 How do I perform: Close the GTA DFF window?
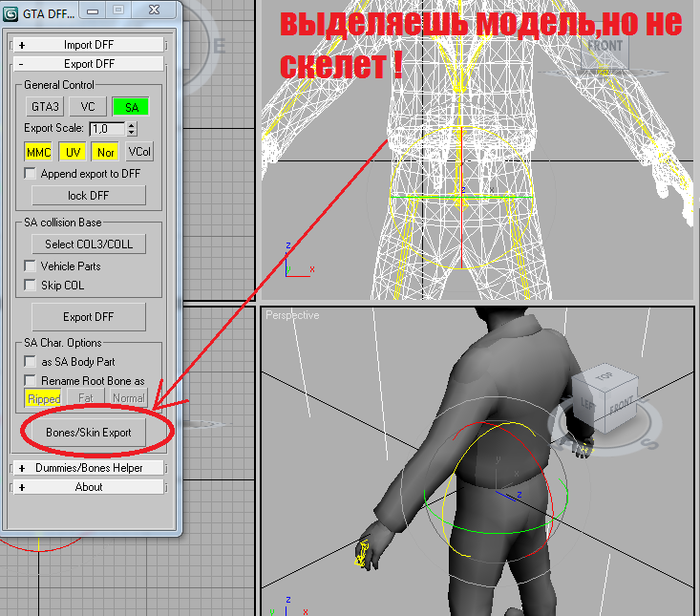[x=154, y=10]
